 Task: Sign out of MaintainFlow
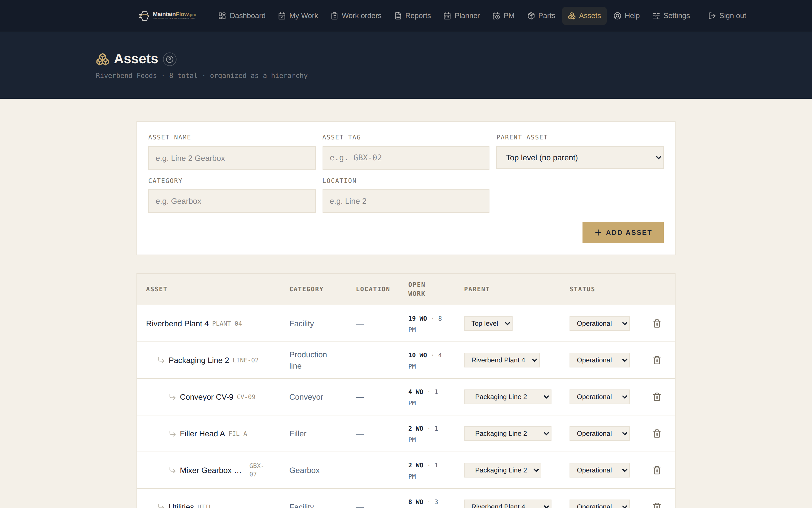[x=727, y=16]
